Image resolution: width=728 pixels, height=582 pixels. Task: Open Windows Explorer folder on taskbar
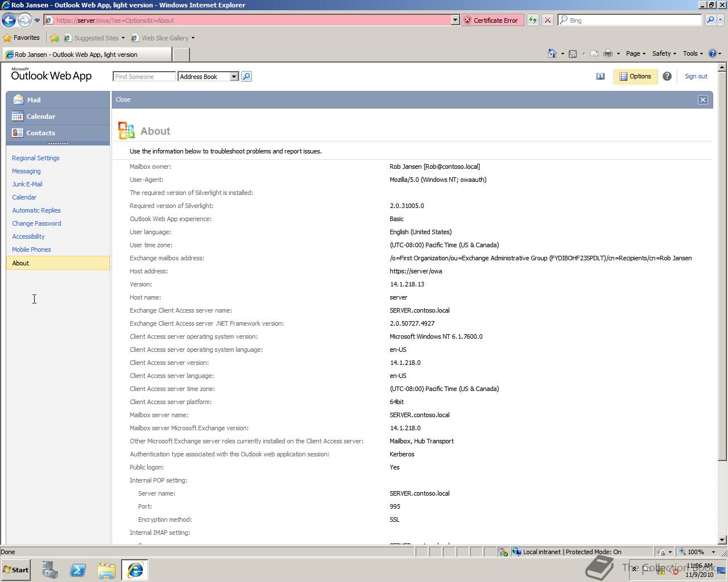tap(106, 570)
